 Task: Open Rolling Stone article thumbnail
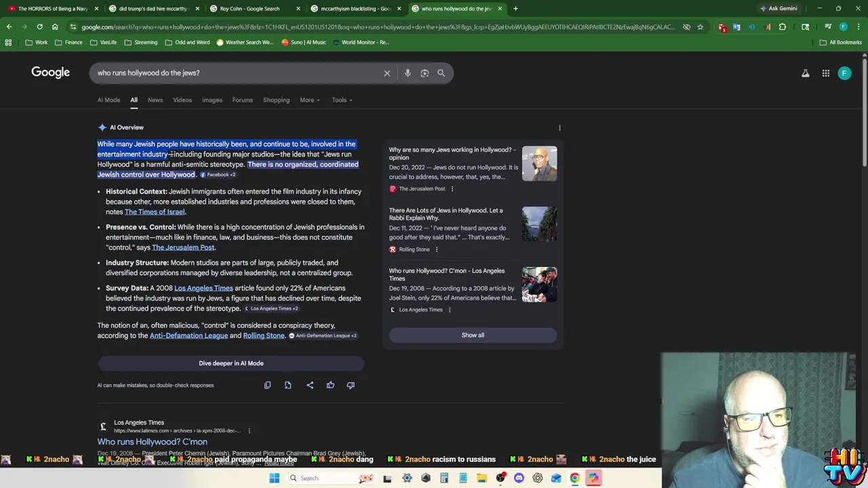(539, 224)
